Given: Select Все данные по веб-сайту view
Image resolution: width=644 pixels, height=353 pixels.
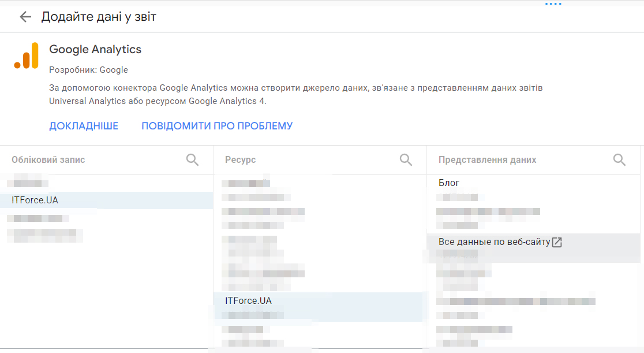Looking at the screenshot, I should [x=493, y=242].
